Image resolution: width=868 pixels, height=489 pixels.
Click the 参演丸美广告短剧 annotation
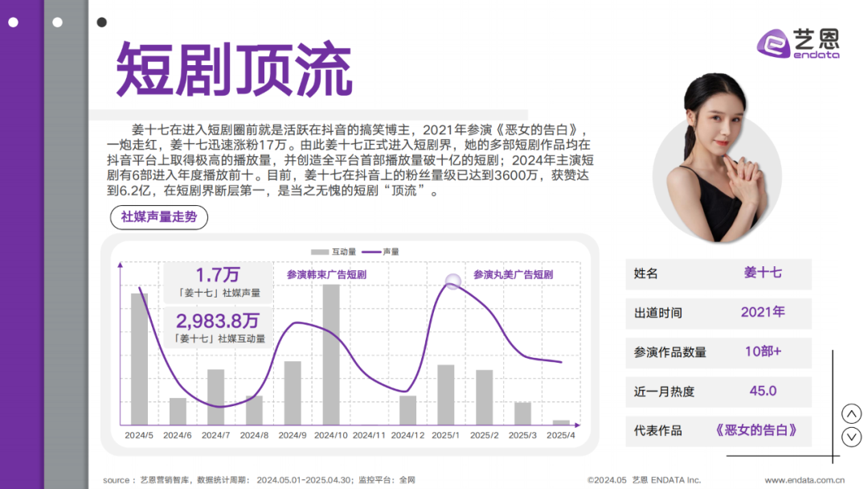click(513, 275)
